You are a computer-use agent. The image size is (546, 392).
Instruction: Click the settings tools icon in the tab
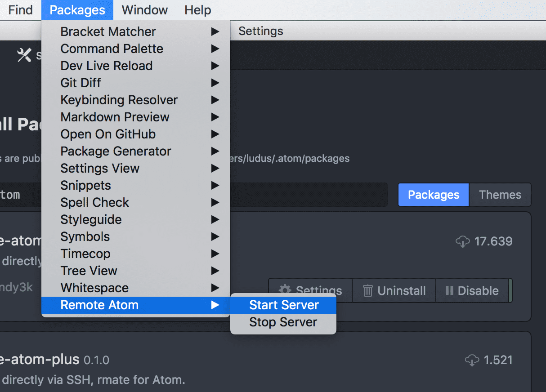coord(23,55)
